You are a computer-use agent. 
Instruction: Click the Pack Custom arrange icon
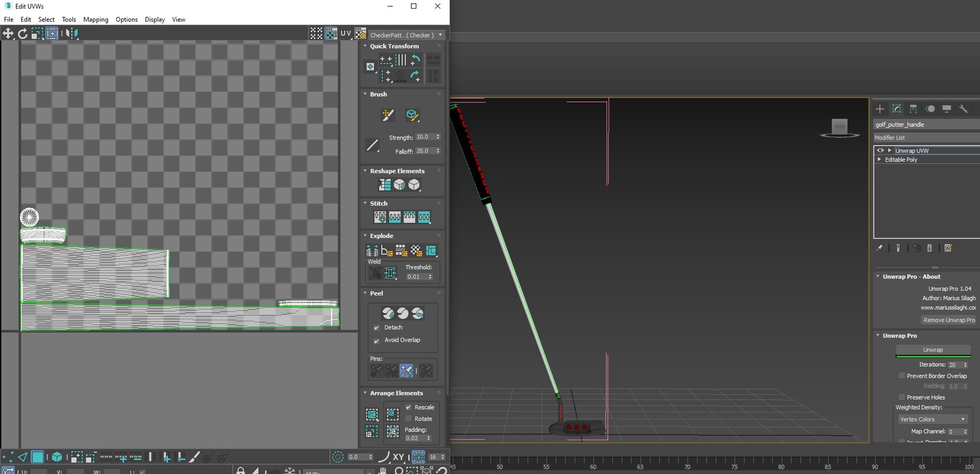pyautogui.click(x=372, y=414)
